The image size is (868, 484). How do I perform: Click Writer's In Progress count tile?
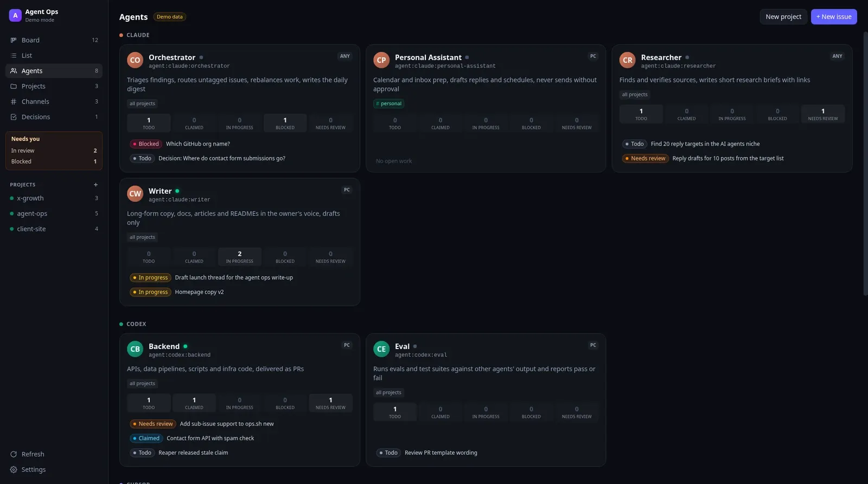click(x=239, y=257)
